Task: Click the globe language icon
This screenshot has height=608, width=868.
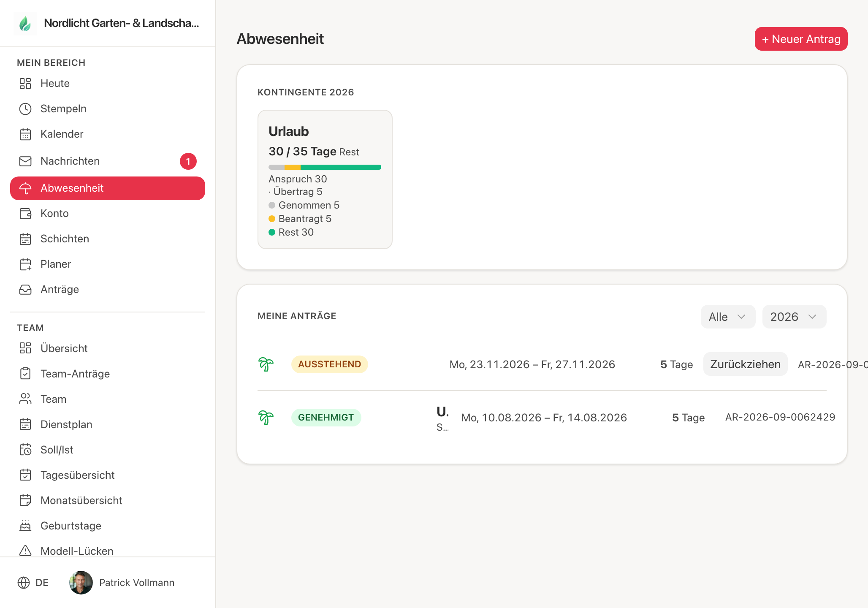Action: [24, 583]
